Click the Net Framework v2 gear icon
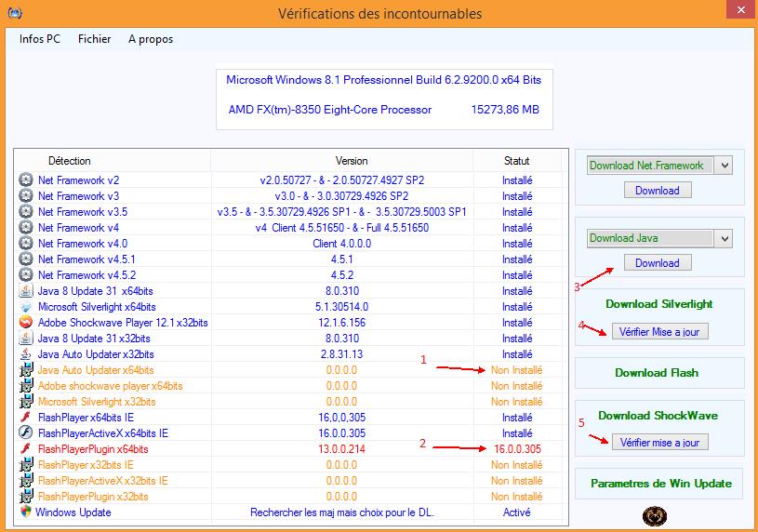Image resolution: width=758 pixels, height=532 pixels. pyautogui.click(x=26, y=180)
